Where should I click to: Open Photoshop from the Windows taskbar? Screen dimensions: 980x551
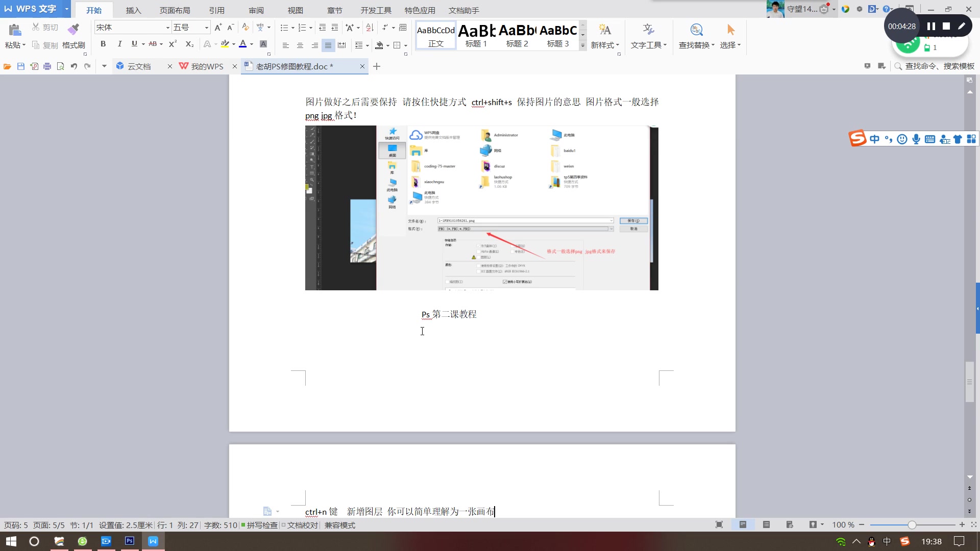point(130,541)
